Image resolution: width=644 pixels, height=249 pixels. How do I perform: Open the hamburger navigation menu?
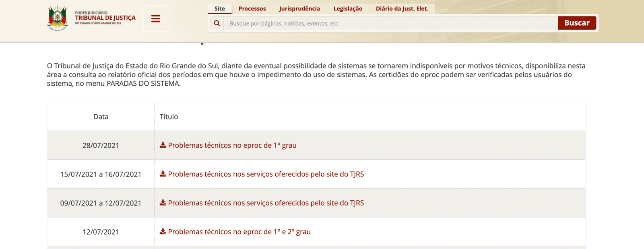click(x=156, y=19)
